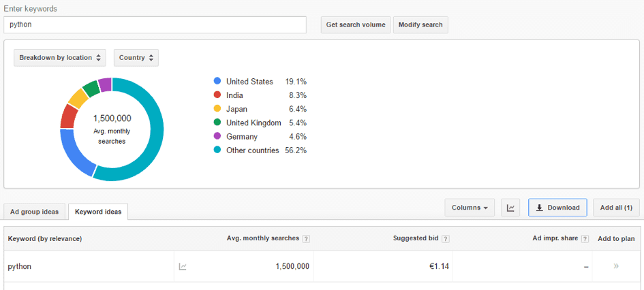Click the Modify search button
This screenshot has height=290, width=644.
[420, 25]
